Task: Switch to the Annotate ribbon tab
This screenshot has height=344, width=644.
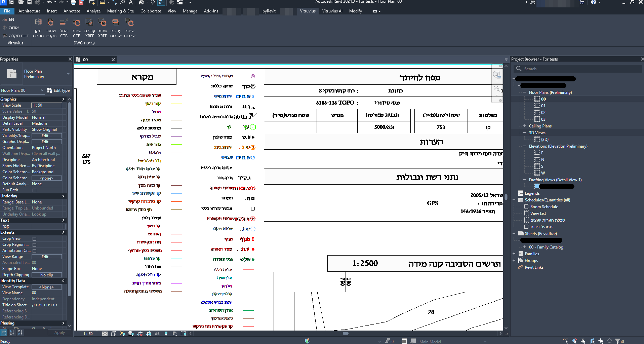Action: [x=72, y=11]
